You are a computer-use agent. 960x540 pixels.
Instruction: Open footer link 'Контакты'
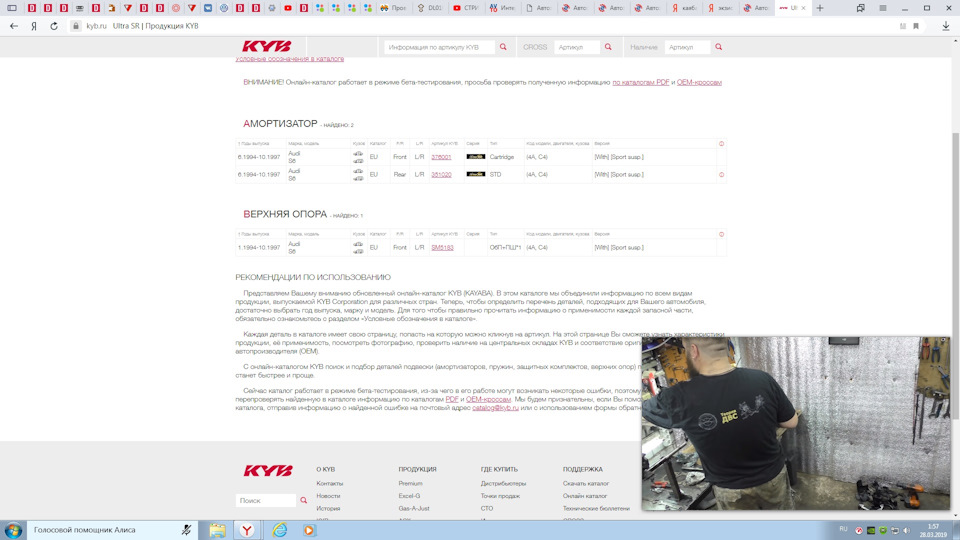[329, 484]
